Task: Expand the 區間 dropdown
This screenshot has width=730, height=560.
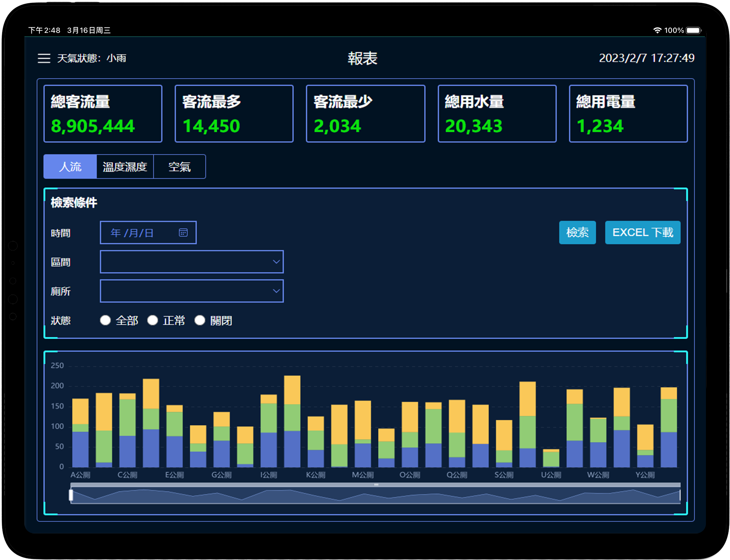Action: pos(192,262)
